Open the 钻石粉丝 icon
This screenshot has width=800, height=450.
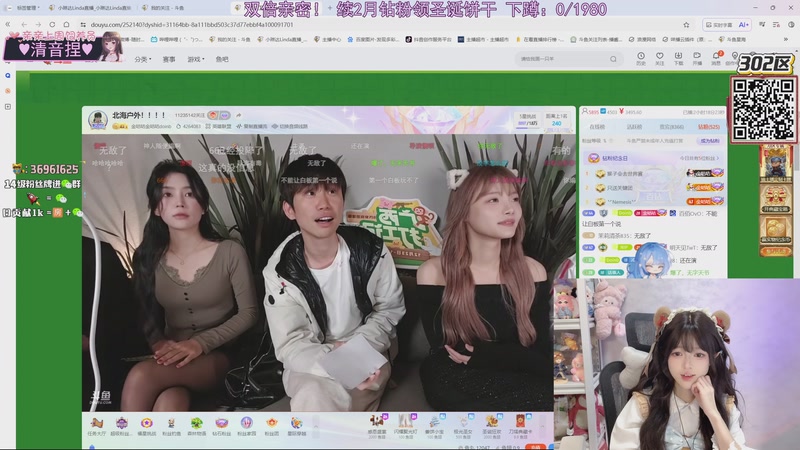[221, 426]
